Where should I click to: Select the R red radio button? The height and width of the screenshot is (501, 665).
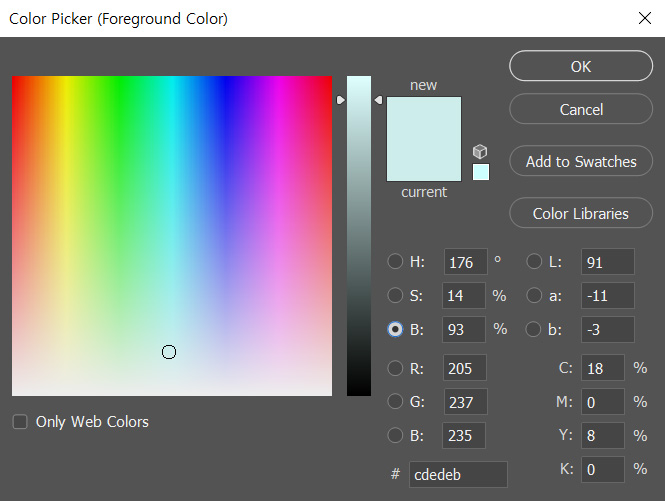coord(395,367)
